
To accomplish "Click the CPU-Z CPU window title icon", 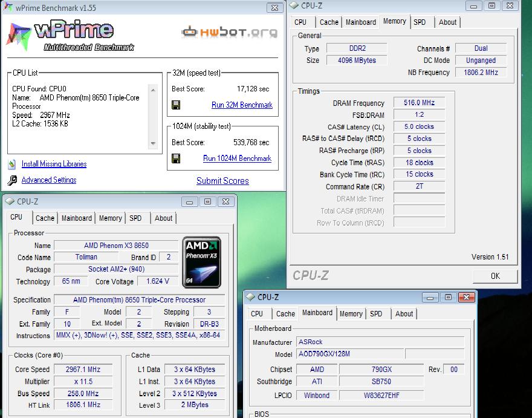I will 10,201.
